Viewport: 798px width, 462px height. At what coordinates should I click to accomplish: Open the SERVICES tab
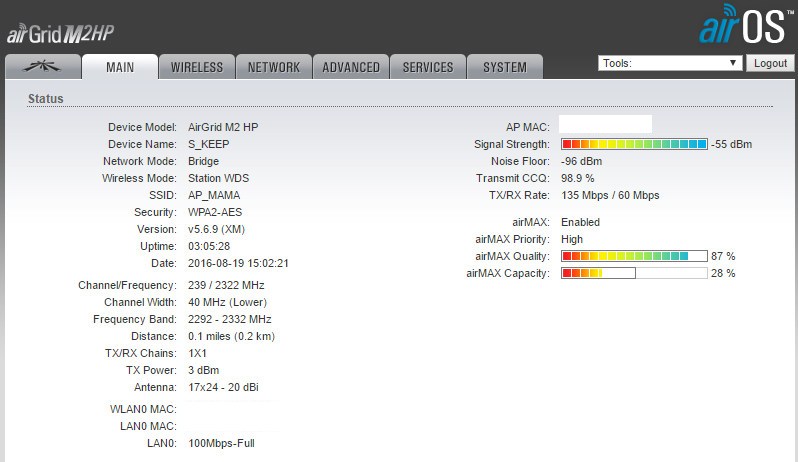(x=428, y=67)
